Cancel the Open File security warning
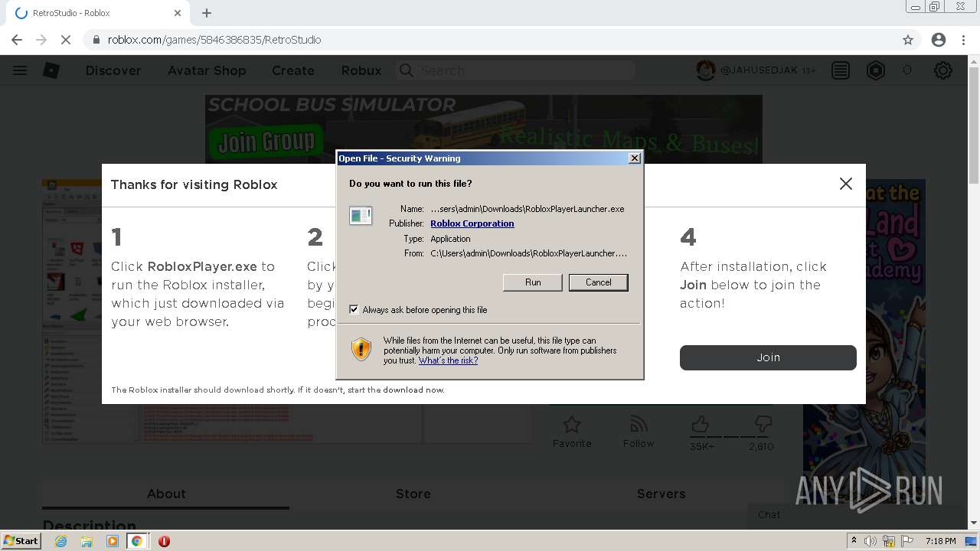The height and width of the screenshot is (551, 980). pos(598,282)
